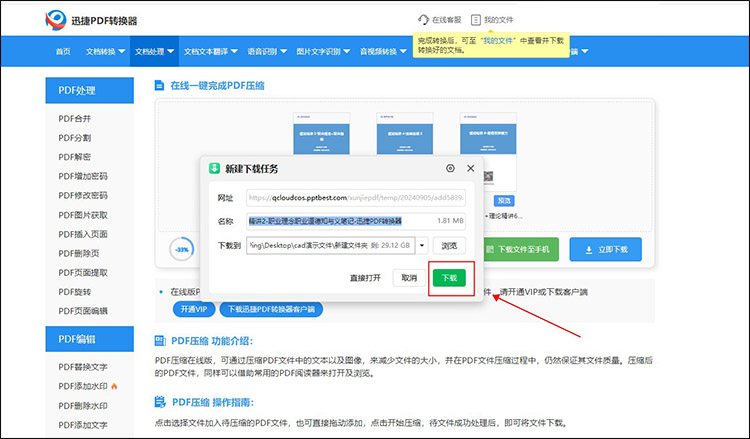Select PDF页面提取 in sidebar
750x439 pixels.
click(x=83, y=272)
